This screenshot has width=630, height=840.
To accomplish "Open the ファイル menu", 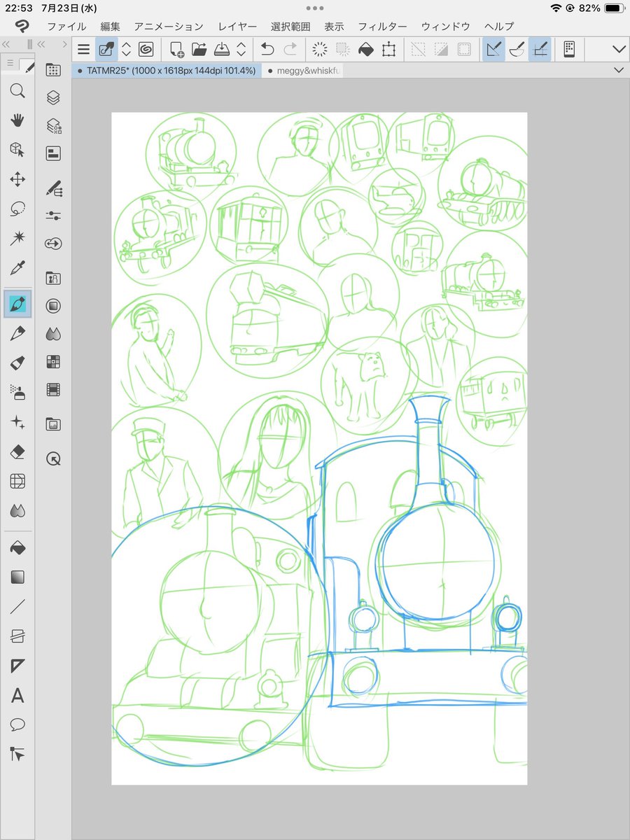I will [66, 27].
